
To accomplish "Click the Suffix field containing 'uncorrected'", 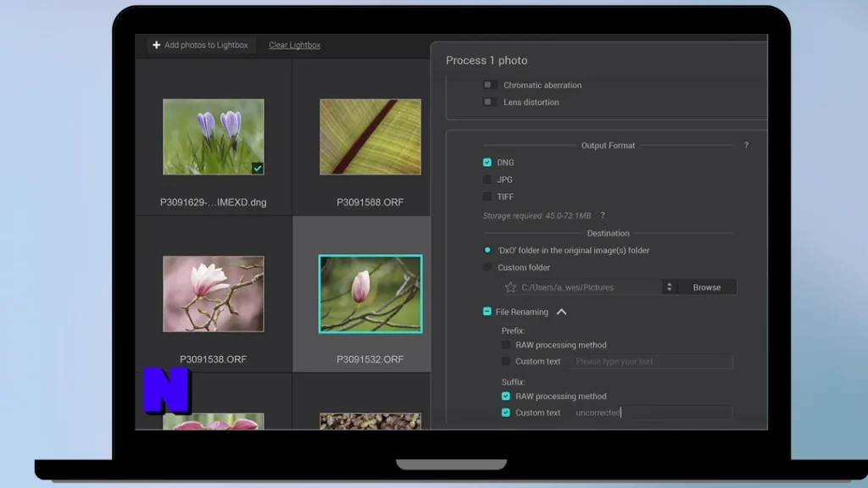I will (651, 413).
